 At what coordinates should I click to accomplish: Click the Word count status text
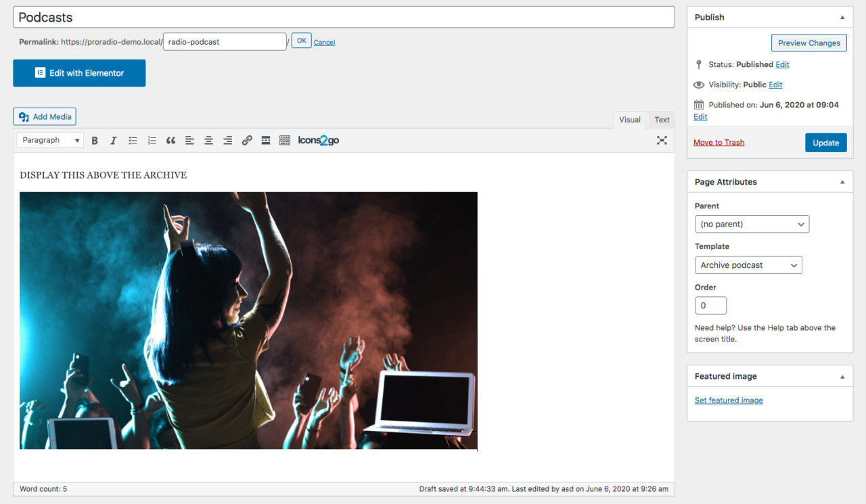click(43, 488)
